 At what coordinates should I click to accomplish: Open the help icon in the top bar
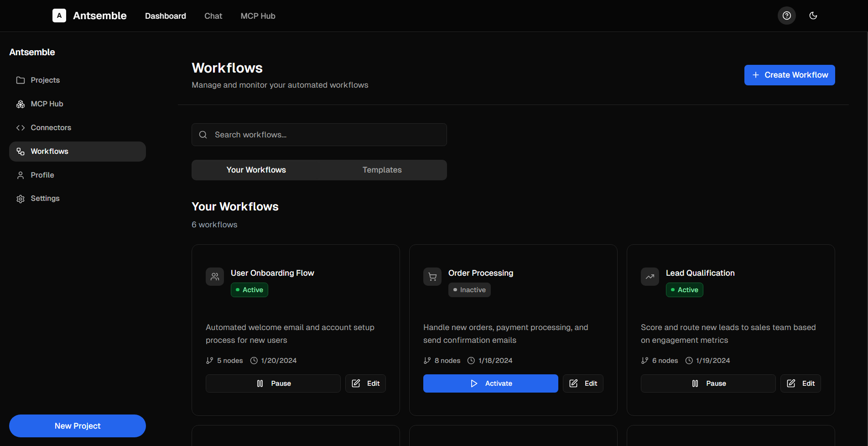(x=786, y=16)
